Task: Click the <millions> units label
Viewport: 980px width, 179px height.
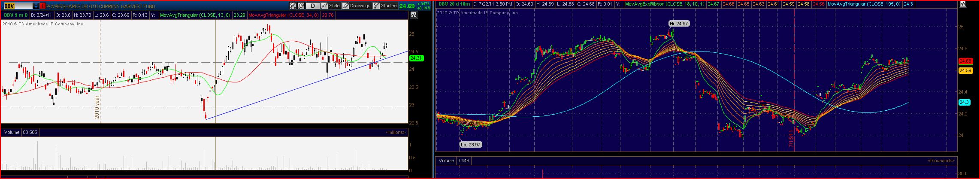Action: [396, 132]
